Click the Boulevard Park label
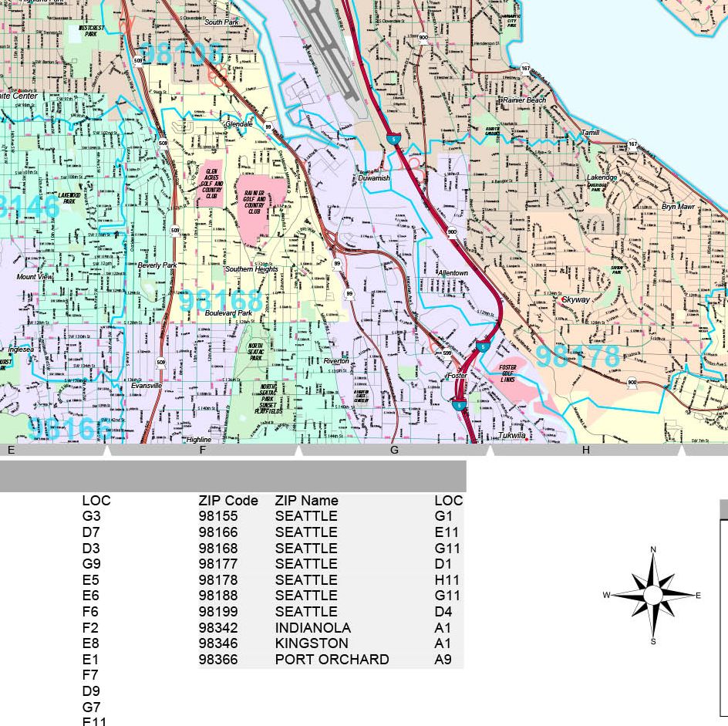 tap(229, 313)
